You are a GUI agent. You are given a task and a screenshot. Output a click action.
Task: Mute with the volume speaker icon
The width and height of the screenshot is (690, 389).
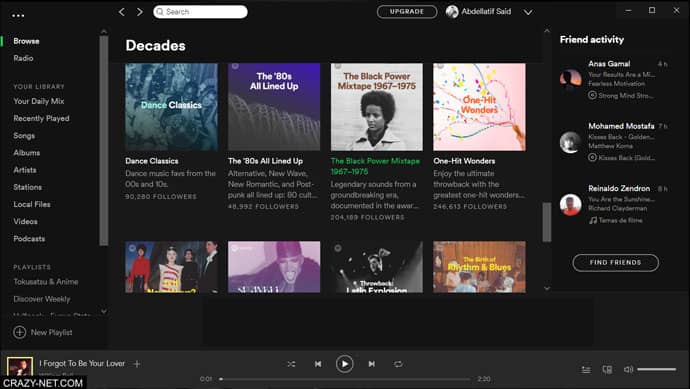click(x=628, y=369)
